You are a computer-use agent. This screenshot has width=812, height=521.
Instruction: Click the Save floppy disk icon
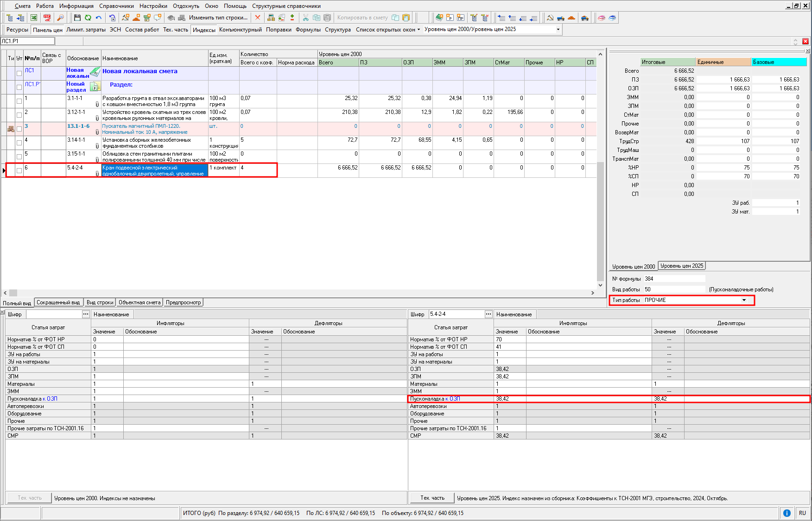(x=77, y=18)
